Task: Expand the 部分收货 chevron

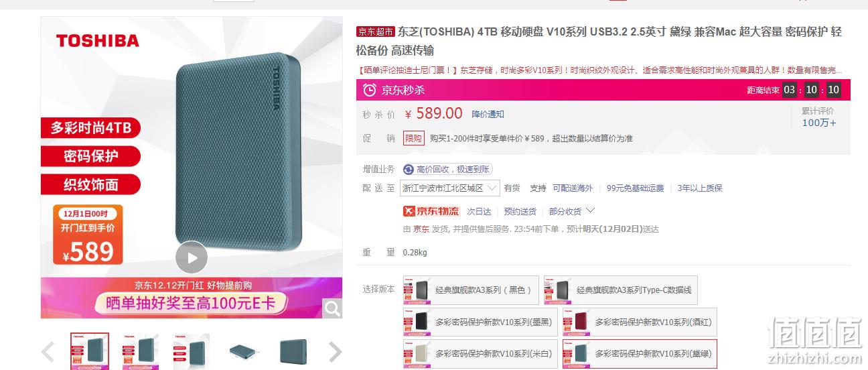Action: [590, 210]
